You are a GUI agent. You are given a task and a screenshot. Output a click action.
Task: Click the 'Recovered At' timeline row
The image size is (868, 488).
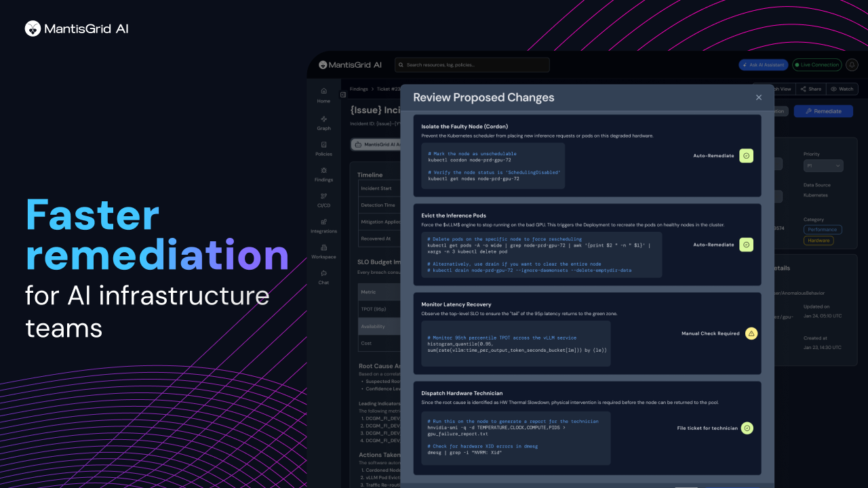[x=379, y=238]
